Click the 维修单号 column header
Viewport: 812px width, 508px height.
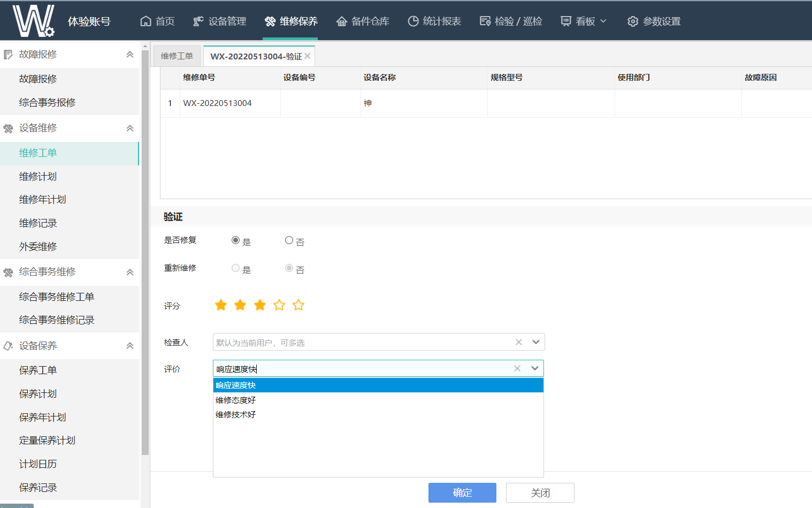(230, 78)
